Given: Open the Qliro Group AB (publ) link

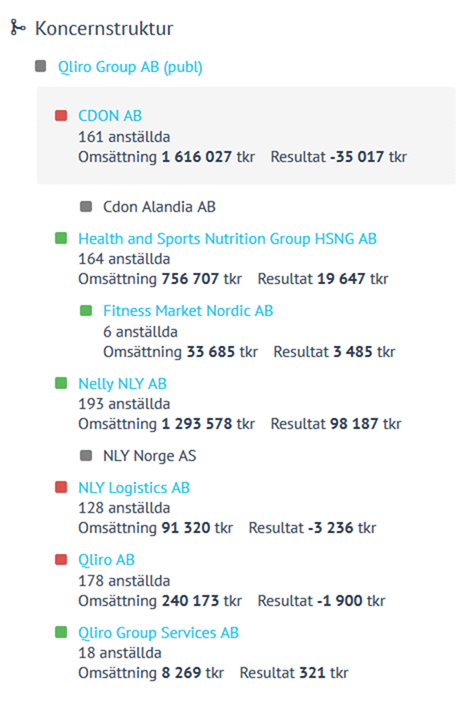Looking at the screenshot, I should tap(130, 67).
